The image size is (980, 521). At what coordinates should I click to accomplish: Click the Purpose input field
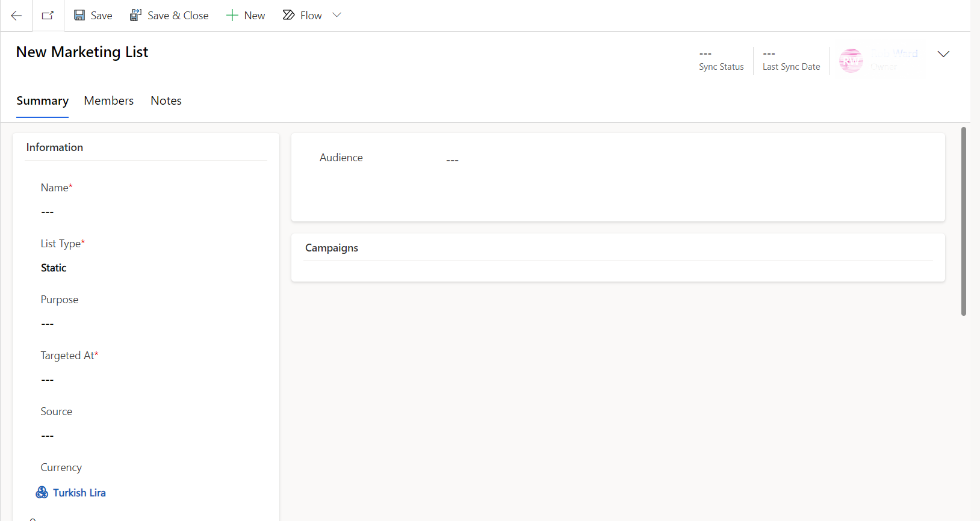[x=144, y=324]
